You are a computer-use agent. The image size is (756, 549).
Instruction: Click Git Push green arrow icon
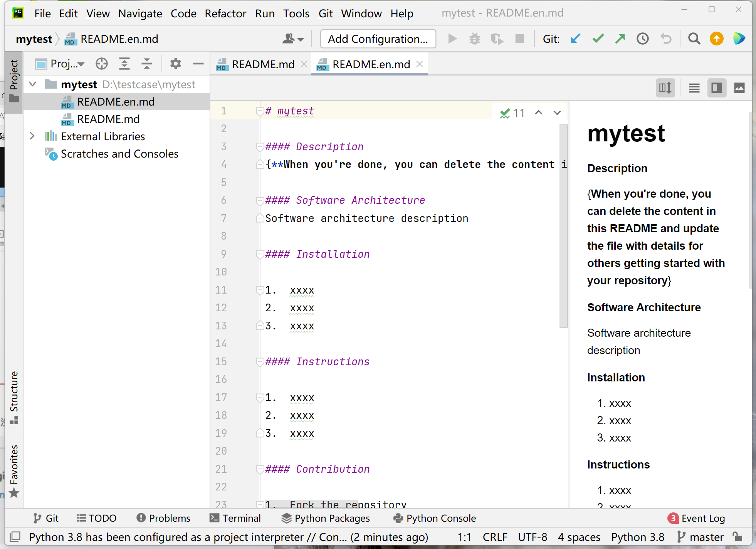coord(620,39)
